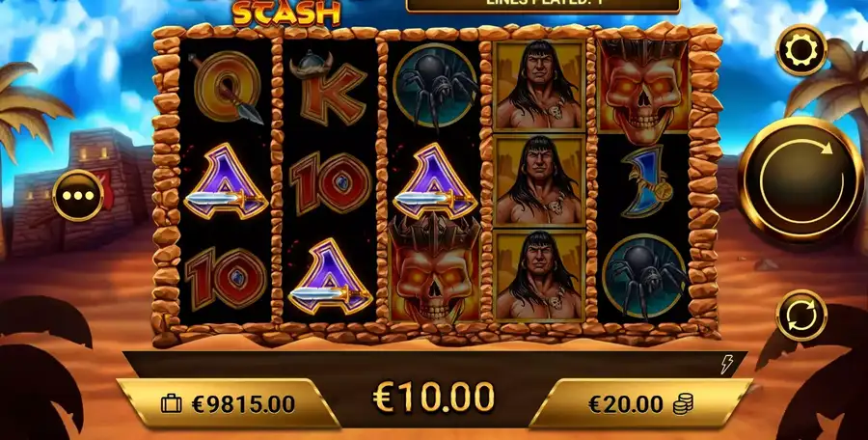Click the flaming skull in last reel
The height and width of the screenshot is (440, 868).
tap(643, 86)
